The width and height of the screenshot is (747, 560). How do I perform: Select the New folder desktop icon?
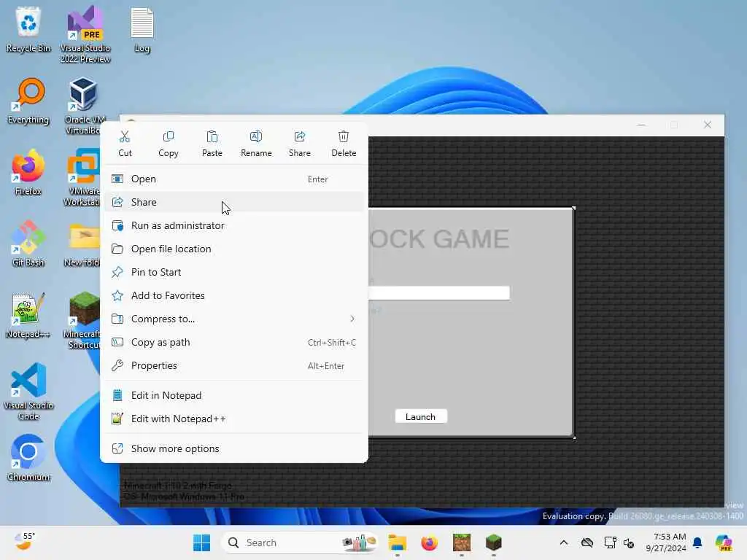click(83, 244)
